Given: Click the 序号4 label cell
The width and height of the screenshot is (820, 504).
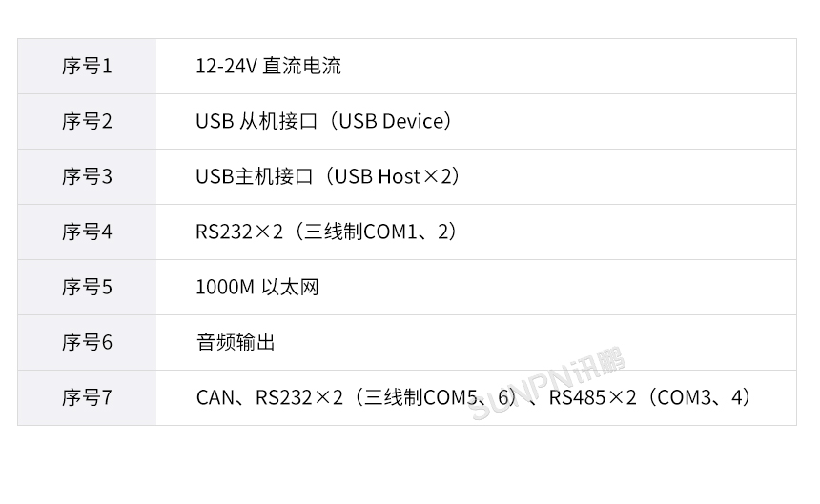Looking at the screenshot, I should coord(87,232).
